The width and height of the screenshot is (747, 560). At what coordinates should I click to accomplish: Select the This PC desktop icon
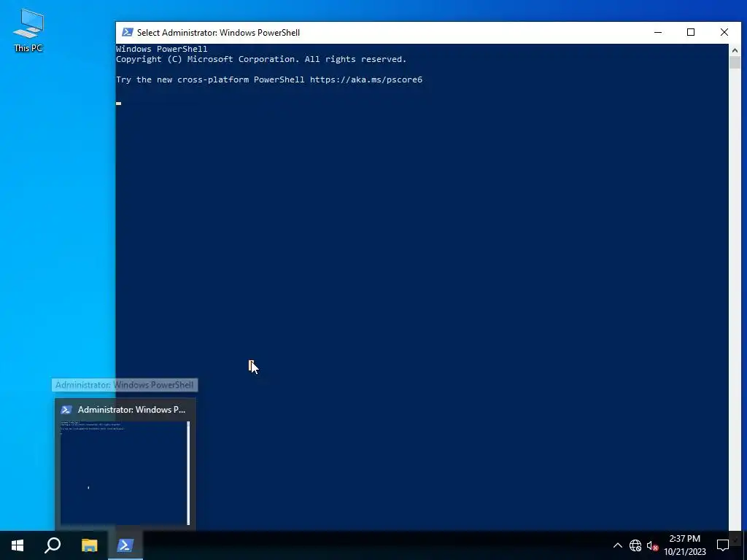(28, 31)
